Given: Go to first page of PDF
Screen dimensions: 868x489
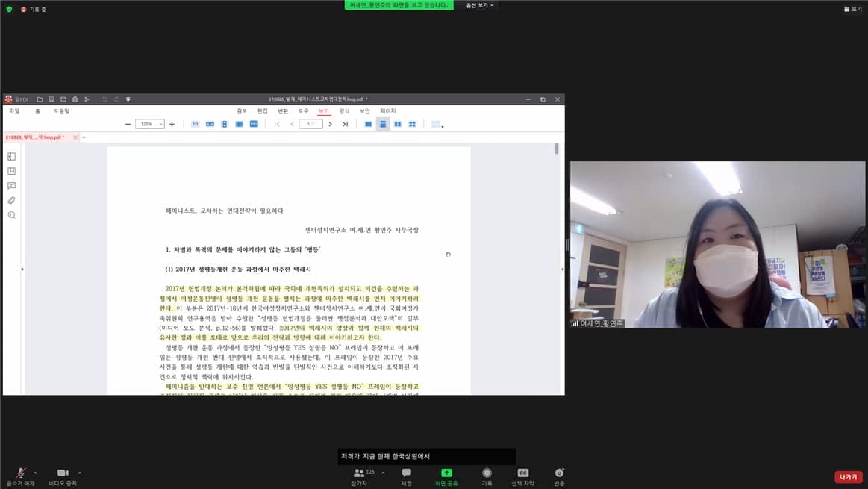Looking at the screenshot, I should point(277,124).
